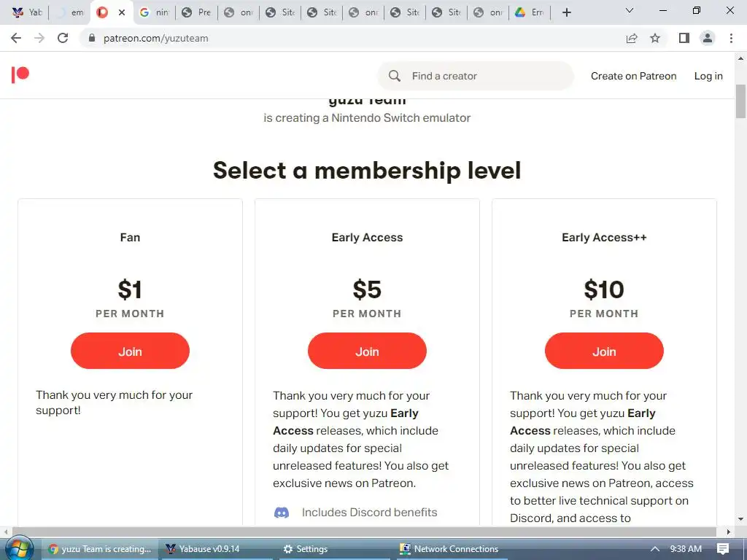Expand the tab search dropdown arrow

tap(630, 11)
